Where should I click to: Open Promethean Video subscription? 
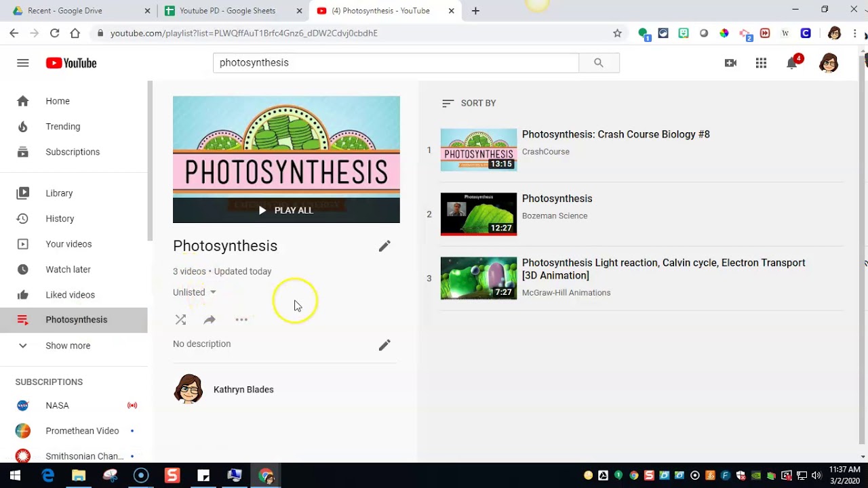coord(74,431)
